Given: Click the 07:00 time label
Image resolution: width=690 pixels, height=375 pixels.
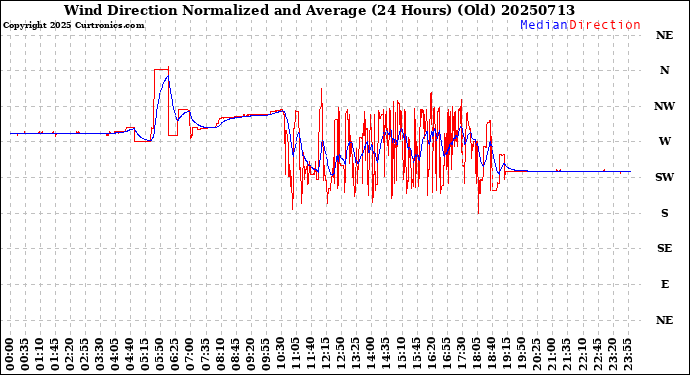Looking at the screenshot, I should (x=190, y=354).
